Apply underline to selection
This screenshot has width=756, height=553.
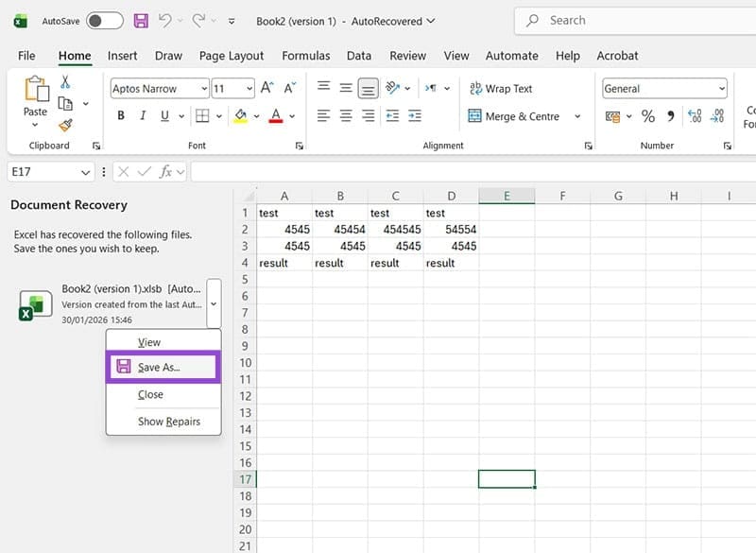coord(163,115)
